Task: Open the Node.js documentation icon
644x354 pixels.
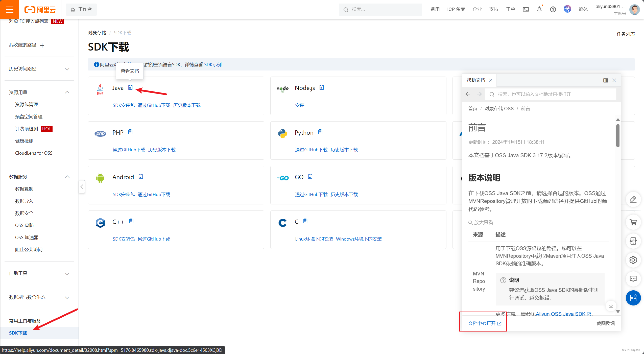Action: [322, 87]
